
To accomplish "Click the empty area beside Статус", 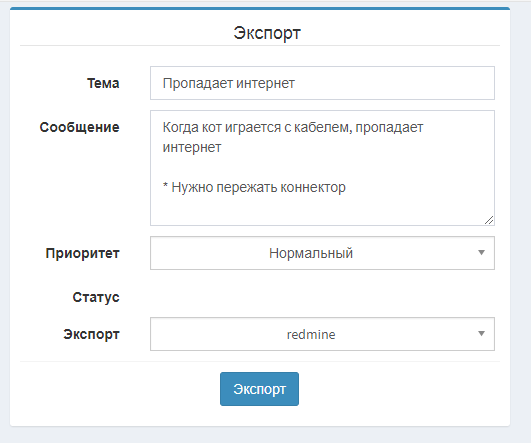I will 322,297.
